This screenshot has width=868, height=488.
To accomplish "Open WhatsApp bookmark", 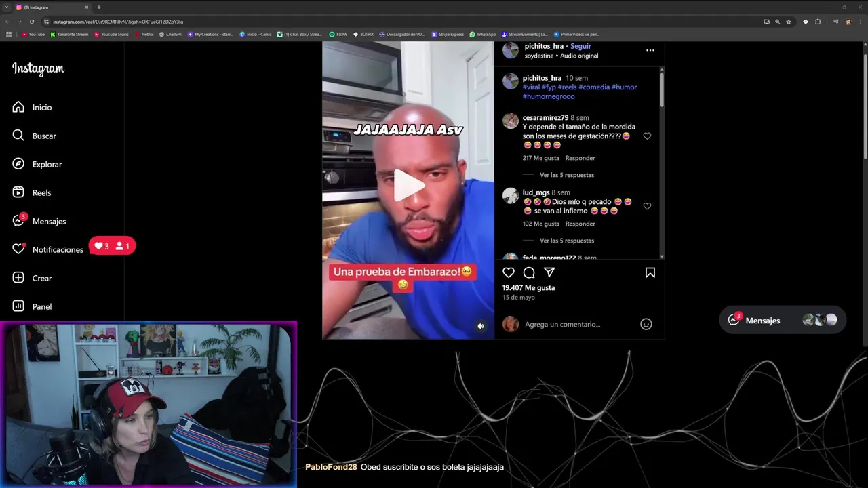I will coord(482,34).
